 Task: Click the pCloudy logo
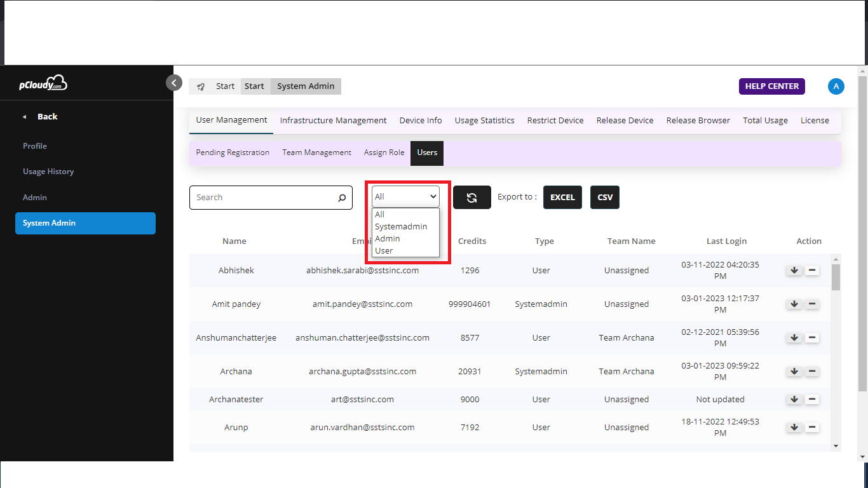click(x=43, y=83)
